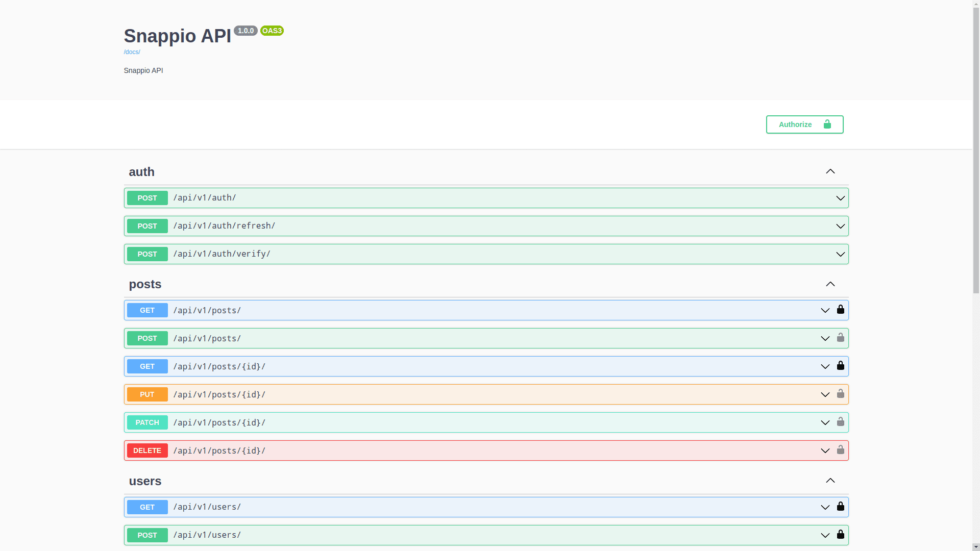
Task: Collapse the users section
Action: (830, 481)
